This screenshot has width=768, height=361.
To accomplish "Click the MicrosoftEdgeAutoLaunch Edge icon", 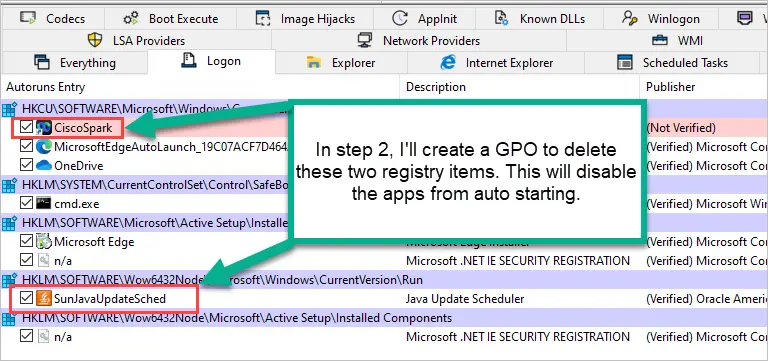I will pos(44,146).
